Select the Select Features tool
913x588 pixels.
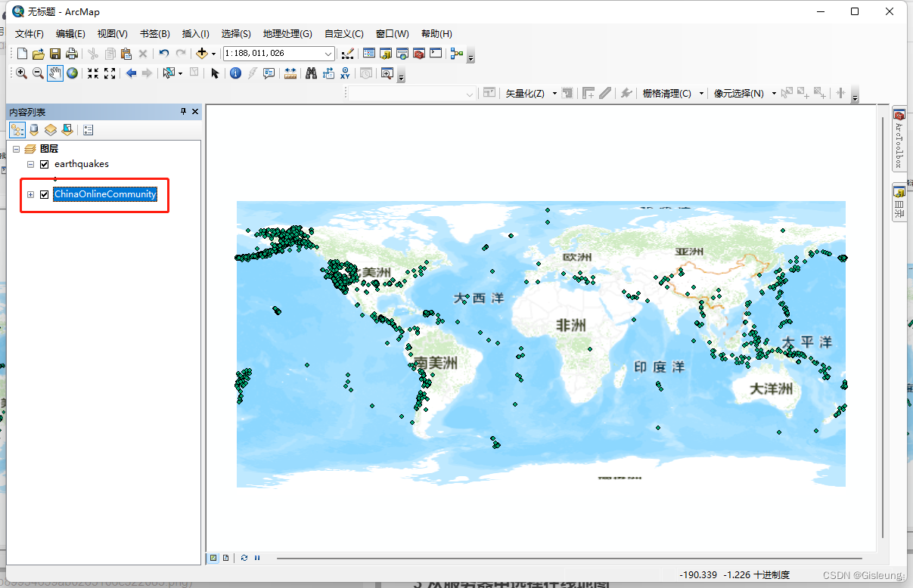click(x=169, y=73)
